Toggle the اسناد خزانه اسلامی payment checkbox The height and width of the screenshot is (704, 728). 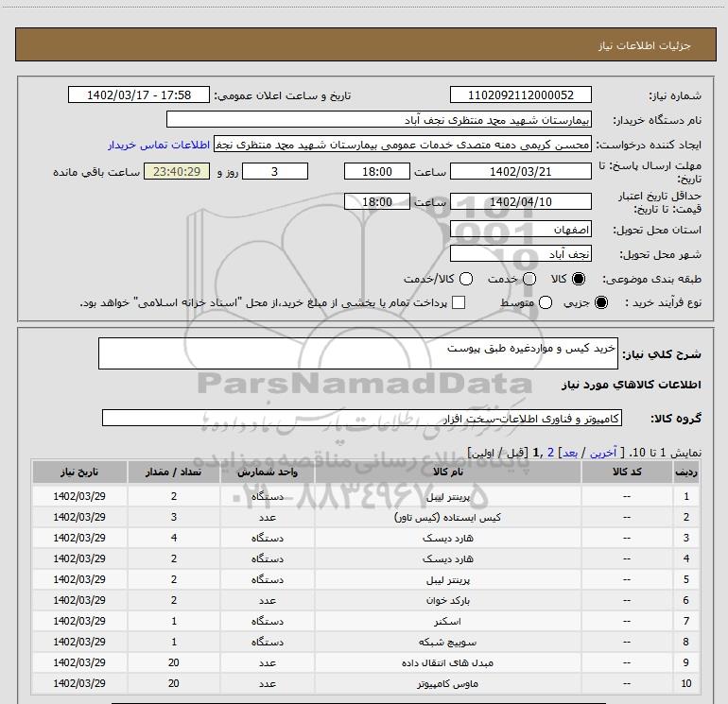[x=459, y=302]
